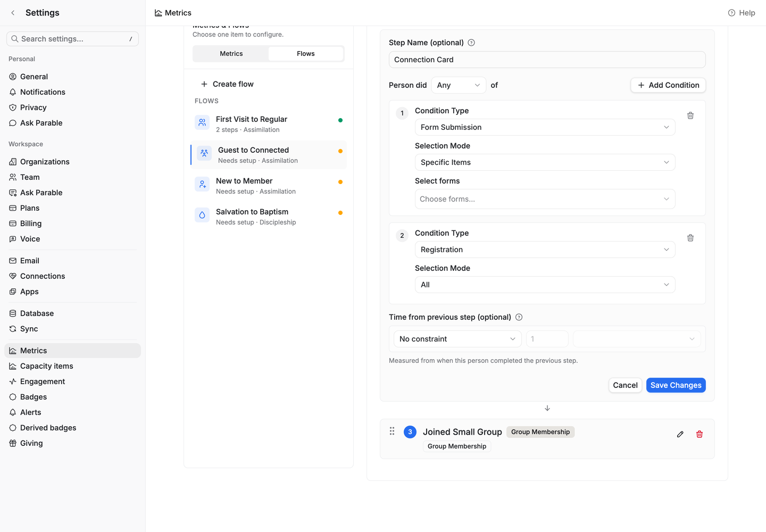Click the New to Member person-plus icon

click(202, 184)
